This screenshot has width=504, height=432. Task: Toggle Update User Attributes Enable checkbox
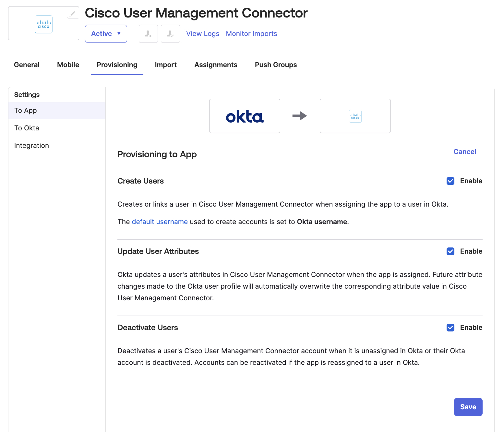coord(450,251)
